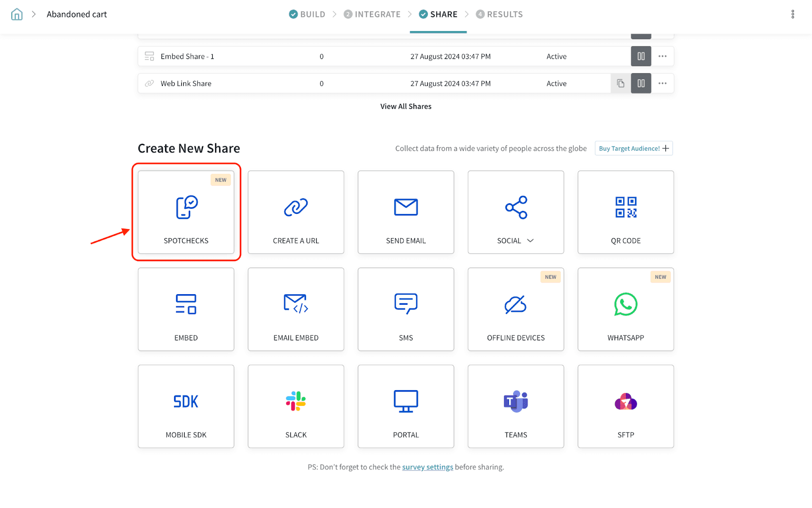The image size is (812, 508).
Task: Open the survey settings link
Action: click(x=427, y=467)
